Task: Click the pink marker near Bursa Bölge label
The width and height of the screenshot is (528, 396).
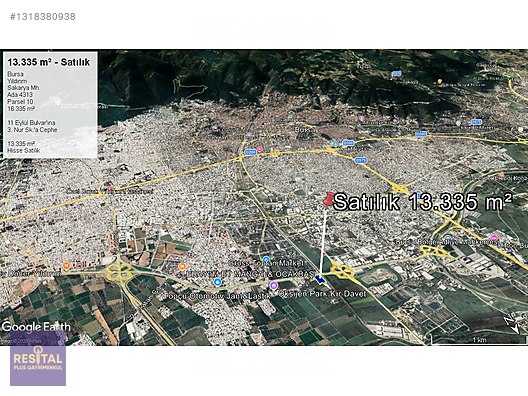Action: [x=494, y=238]
